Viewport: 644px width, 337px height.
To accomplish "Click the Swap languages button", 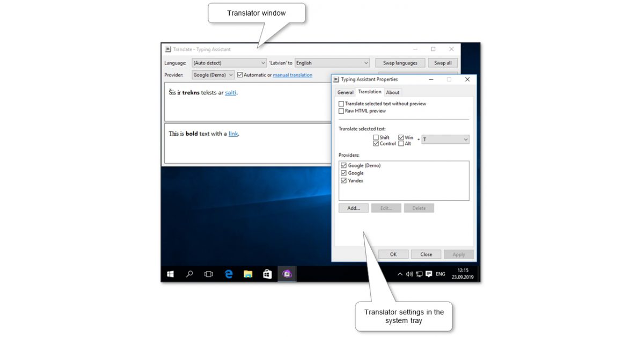I will 400,63.
